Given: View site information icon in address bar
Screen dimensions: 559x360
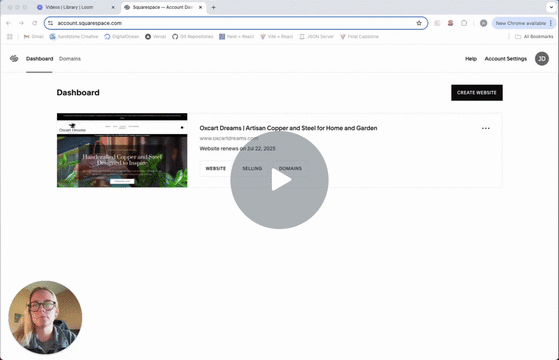Looking at the screenshot, I should coord(51,23).
